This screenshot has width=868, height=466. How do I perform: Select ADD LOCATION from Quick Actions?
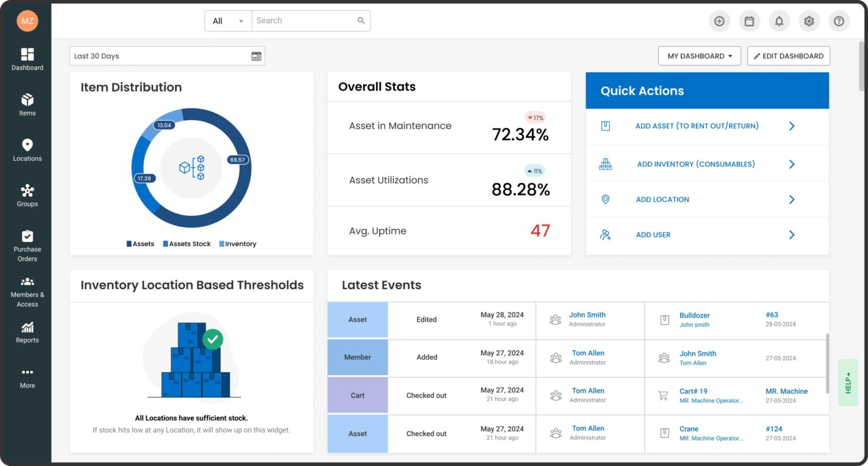[x=662, y=199]
